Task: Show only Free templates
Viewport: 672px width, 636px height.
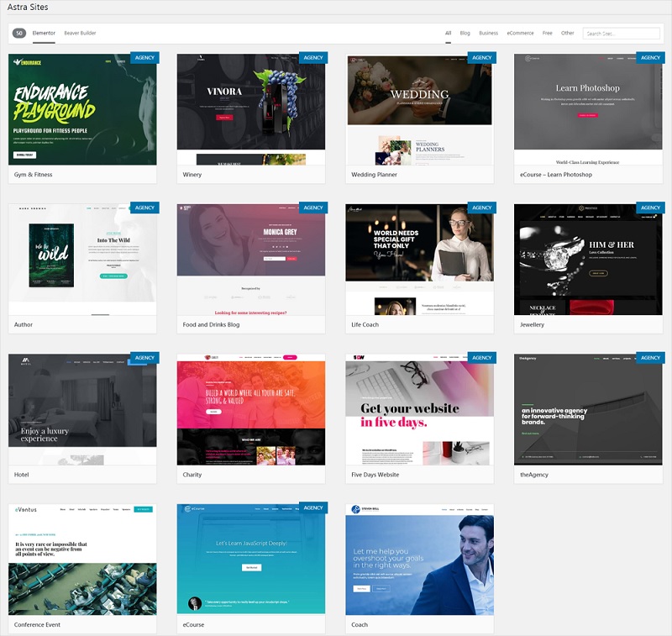Action: tap(547, 34)
